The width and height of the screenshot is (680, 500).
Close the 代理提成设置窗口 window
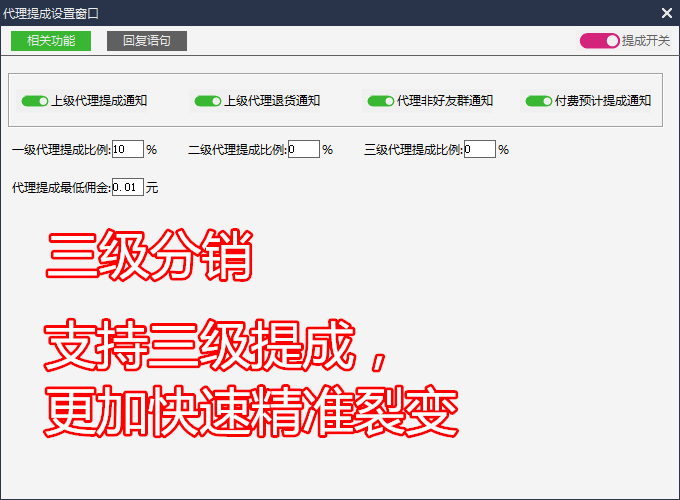click(x=666, y=13)
